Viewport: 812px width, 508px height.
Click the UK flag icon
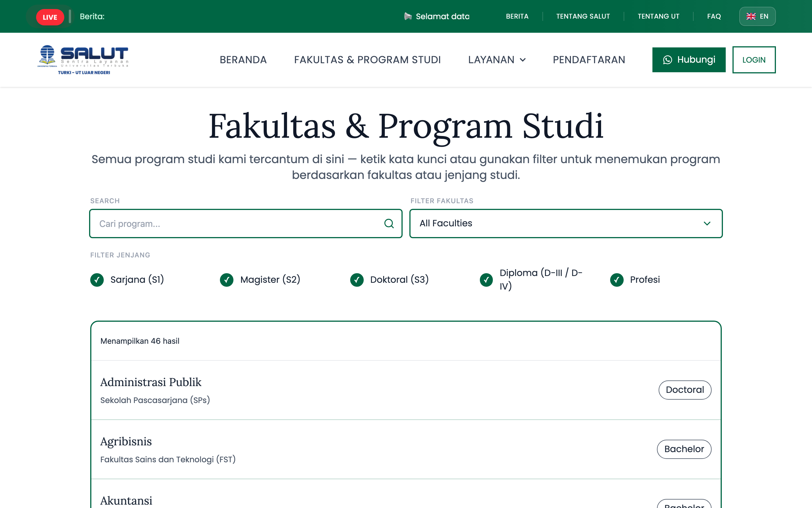pos(751,16)
